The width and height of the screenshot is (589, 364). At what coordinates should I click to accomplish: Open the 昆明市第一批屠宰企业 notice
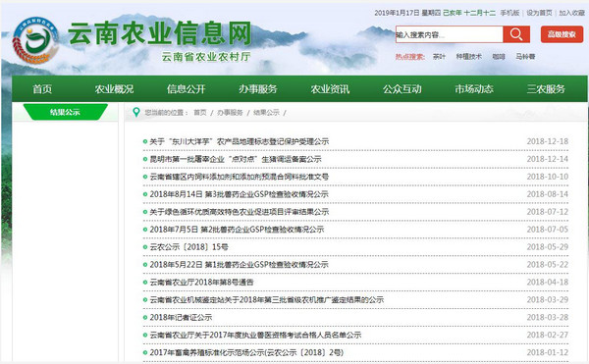tap(236, 159)
